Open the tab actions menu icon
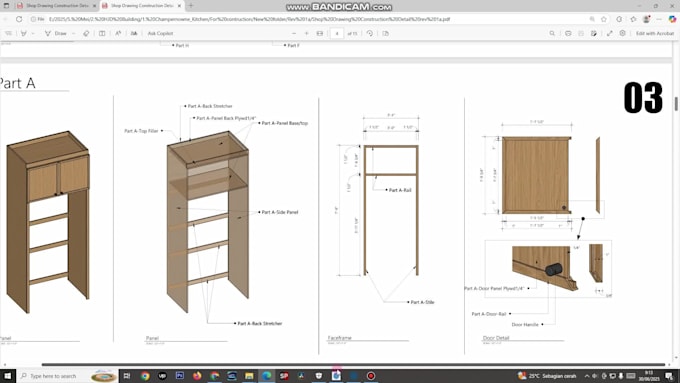 [6, 6]
